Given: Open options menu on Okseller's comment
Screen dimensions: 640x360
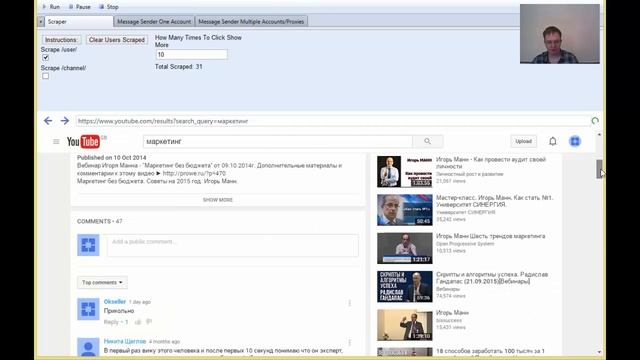Looking at the screenshot, I should point(350,303).
